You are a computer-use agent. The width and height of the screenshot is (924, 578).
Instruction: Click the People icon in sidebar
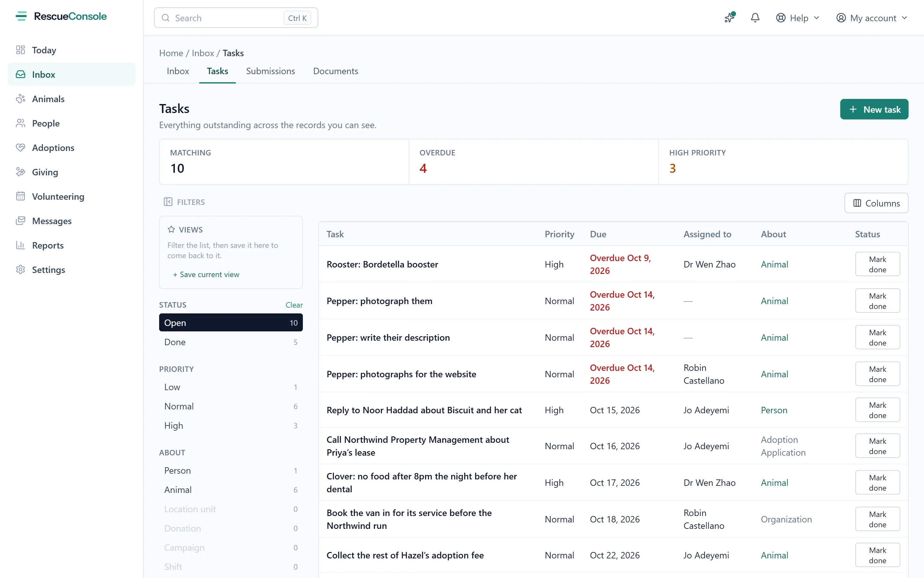(x=21, y=124)
